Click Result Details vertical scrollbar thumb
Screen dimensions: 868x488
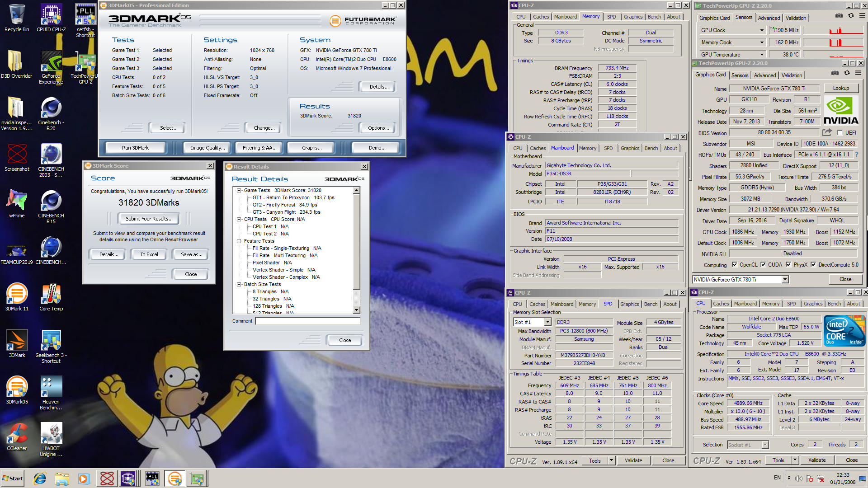(x=357, y=242)
